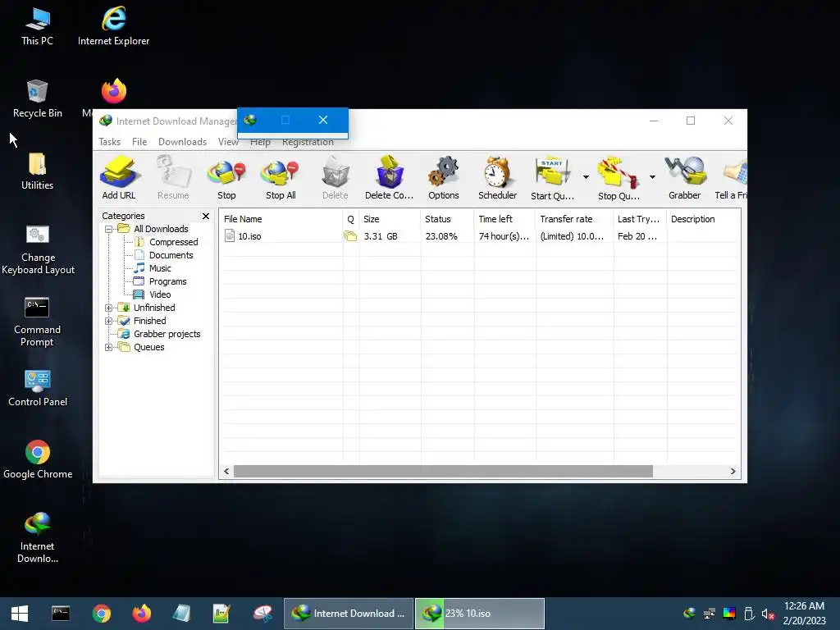Open the Grabber toolbar icon
Viewport: 840px width, 630px height.
tap(685, 178)
